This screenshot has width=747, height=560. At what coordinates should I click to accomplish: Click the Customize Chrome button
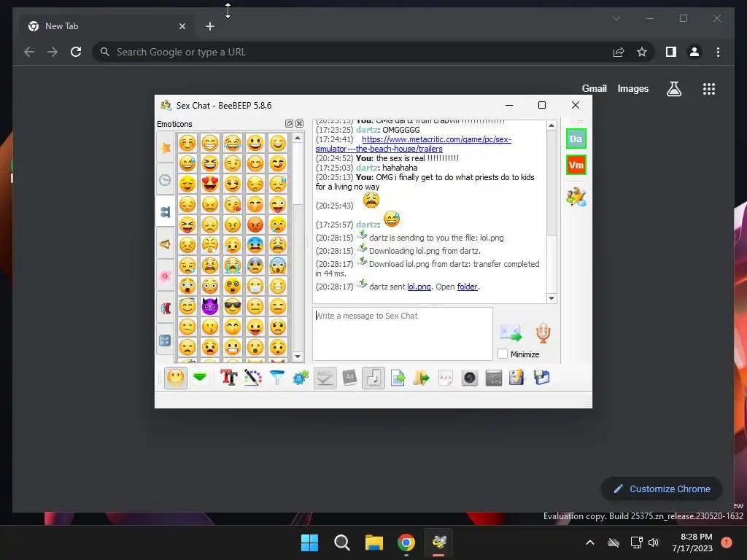[662, 489]
